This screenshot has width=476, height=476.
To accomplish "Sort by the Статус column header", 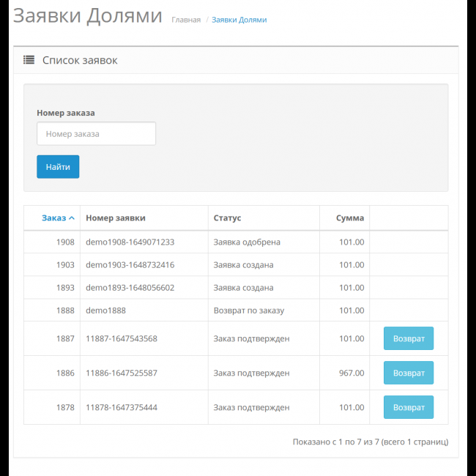I will [x=227, y=218].
